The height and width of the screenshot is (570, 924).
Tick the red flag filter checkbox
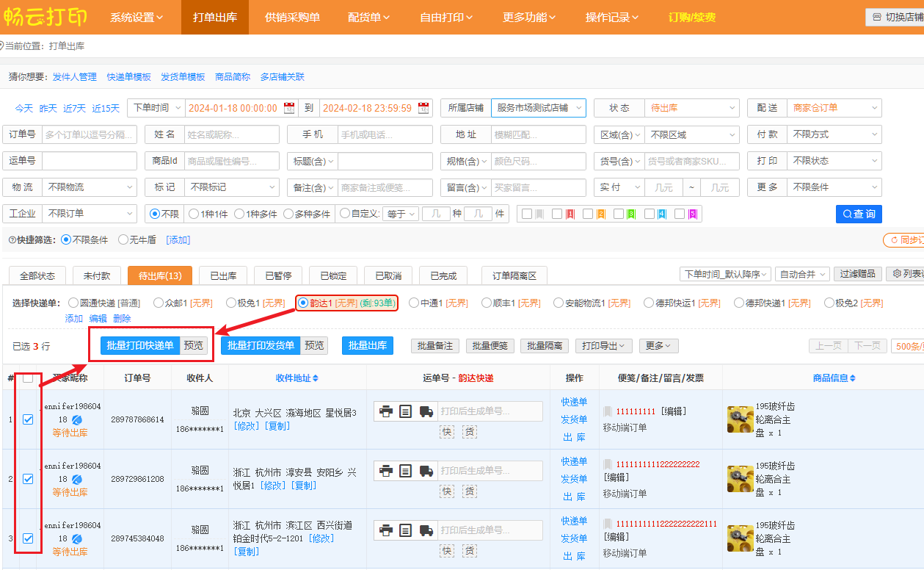pyautogui.click(x=557, y=214)
